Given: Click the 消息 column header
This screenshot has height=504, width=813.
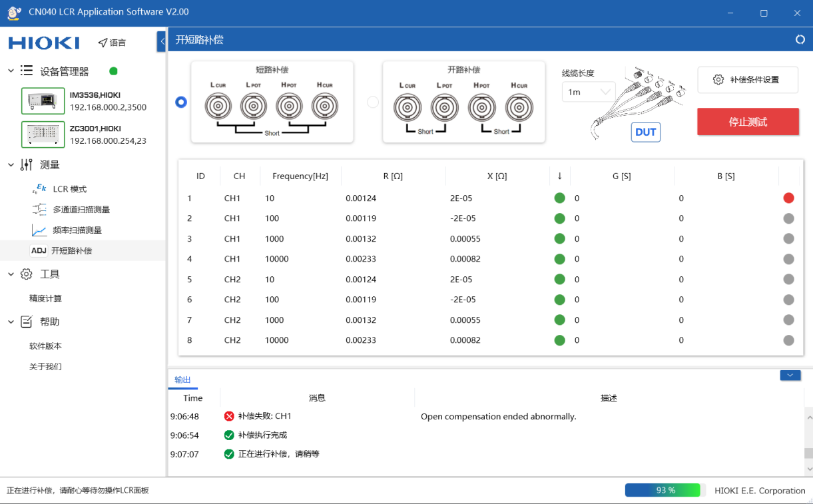Looking at the screenshot, I should pos(317,398).
